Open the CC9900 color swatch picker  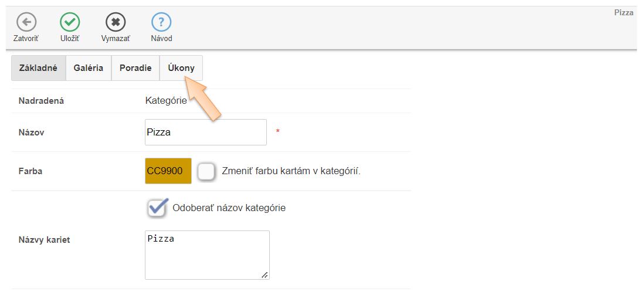coord(168,171)
